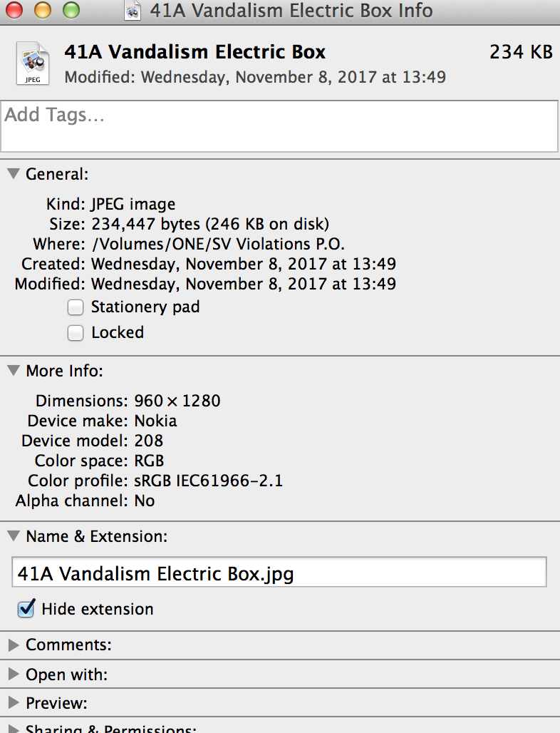This screenshot has width=560, height=733.
Task: Select the Where path text
Action: point(217,244)
